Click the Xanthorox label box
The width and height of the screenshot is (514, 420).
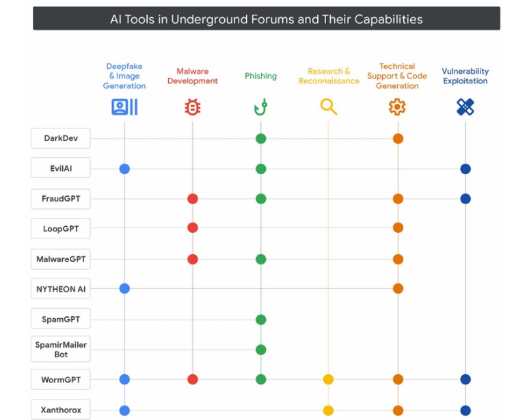point(61,410)
